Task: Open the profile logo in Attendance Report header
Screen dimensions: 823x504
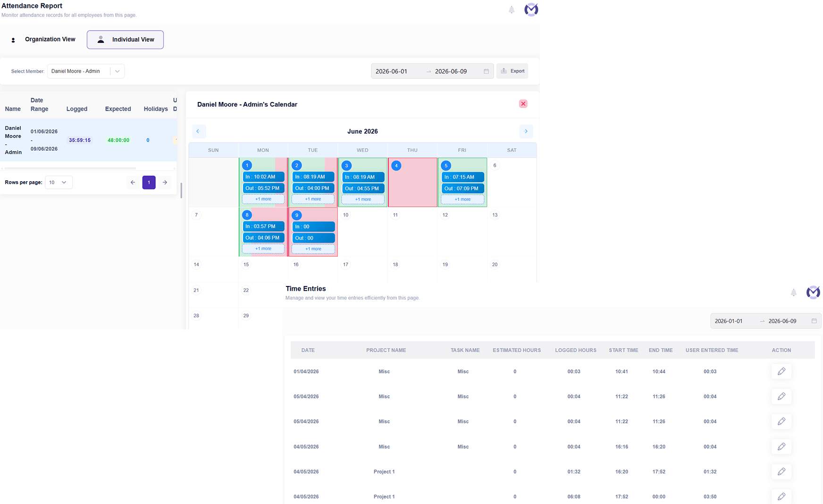Action: click(x=531, y=9)
